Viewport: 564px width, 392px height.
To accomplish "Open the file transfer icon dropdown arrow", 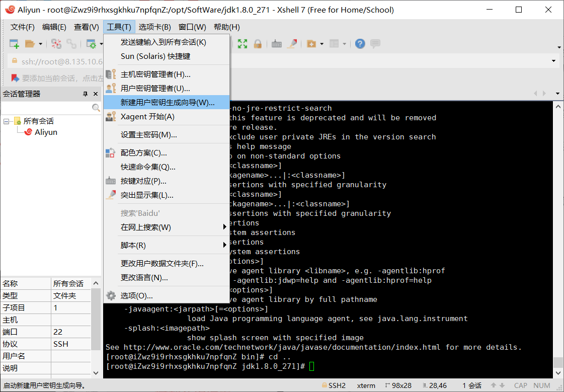I will (321, 44).
